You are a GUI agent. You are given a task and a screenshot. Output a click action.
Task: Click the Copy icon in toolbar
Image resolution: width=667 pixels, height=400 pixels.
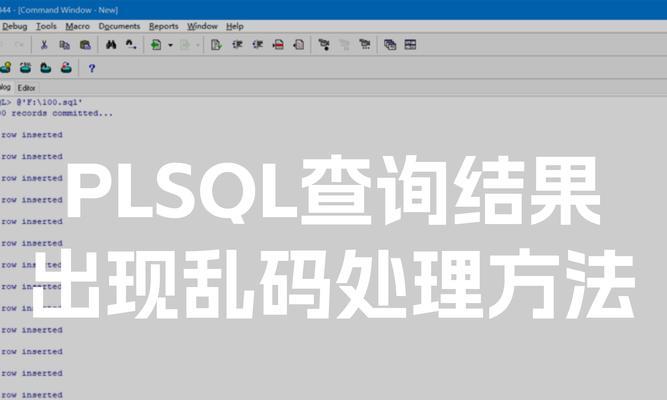65,45
